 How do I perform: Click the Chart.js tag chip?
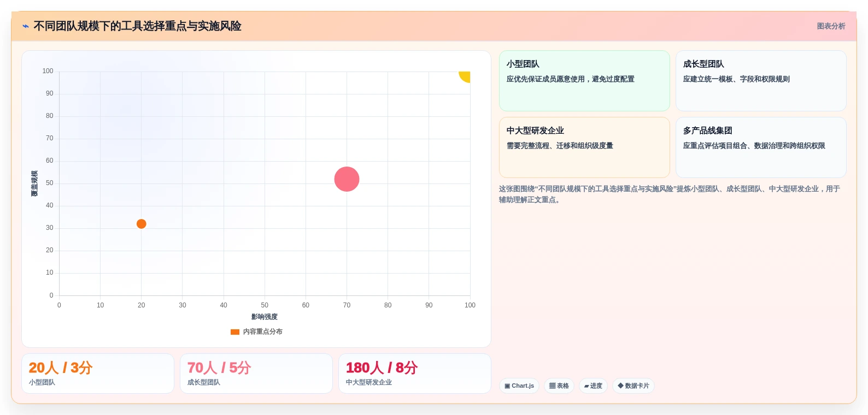point(519,386)
